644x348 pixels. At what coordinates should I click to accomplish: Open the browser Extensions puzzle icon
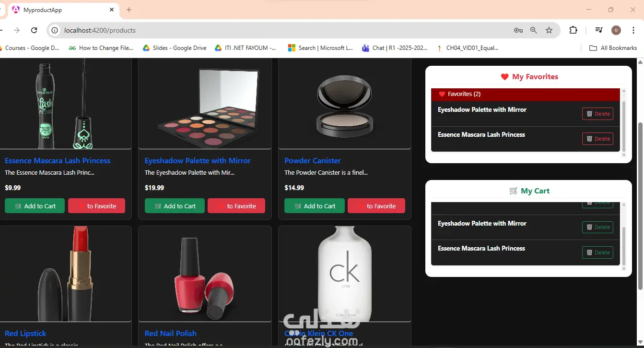coord(573,30)
